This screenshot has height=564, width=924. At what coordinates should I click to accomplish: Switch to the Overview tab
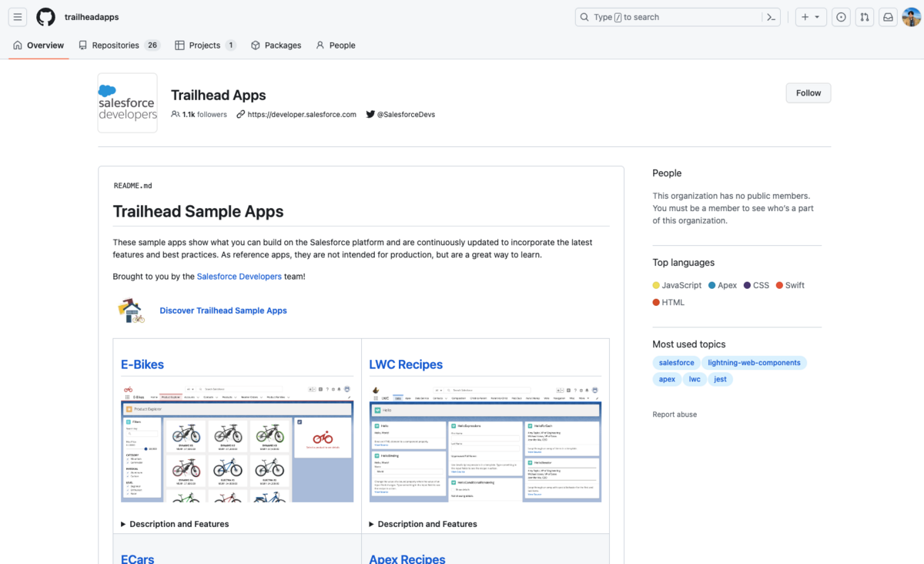point(38,45)
